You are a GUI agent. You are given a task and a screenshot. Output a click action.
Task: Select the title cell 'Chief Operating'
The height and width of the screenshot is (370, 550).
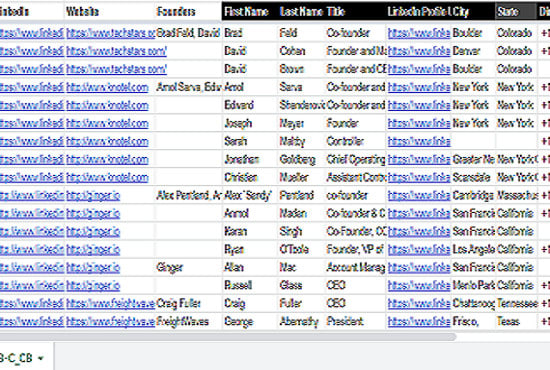click(x=356, y=160)
